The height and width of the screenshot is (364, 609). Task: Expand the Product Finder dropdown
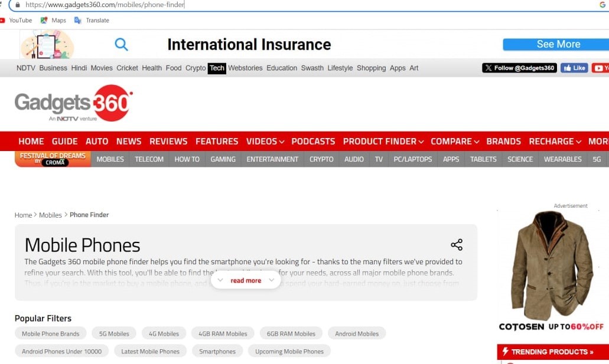click(x=383, y=141)
